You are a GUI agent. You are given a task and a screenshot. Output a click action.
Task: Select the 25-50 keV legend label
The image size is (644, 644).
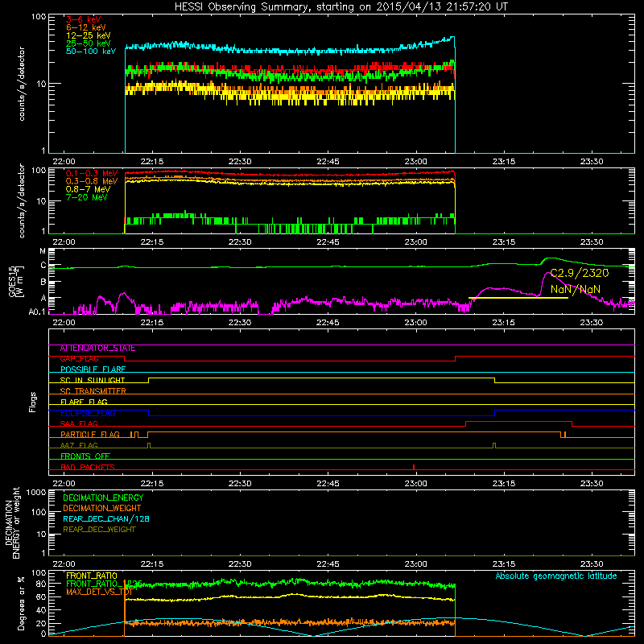tap(89, 43)
